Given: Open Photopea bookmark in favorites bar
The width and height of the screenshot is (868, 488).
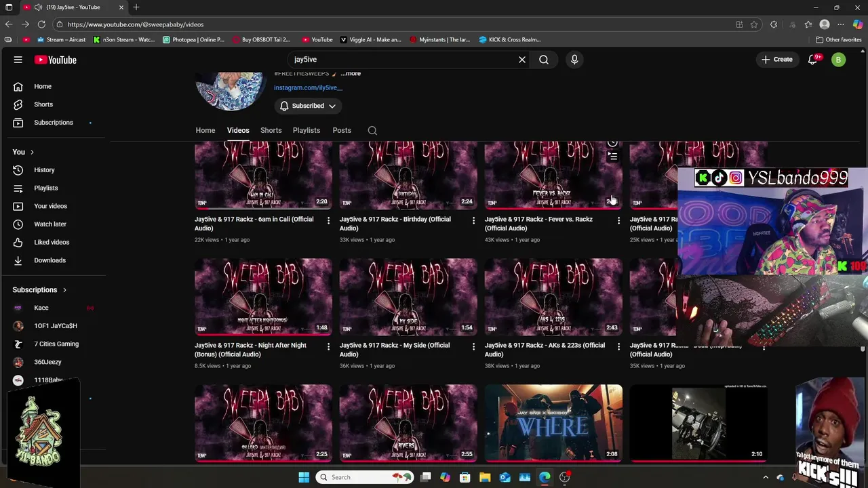Looking at the screenshot, I should click(x=193, y=39).
